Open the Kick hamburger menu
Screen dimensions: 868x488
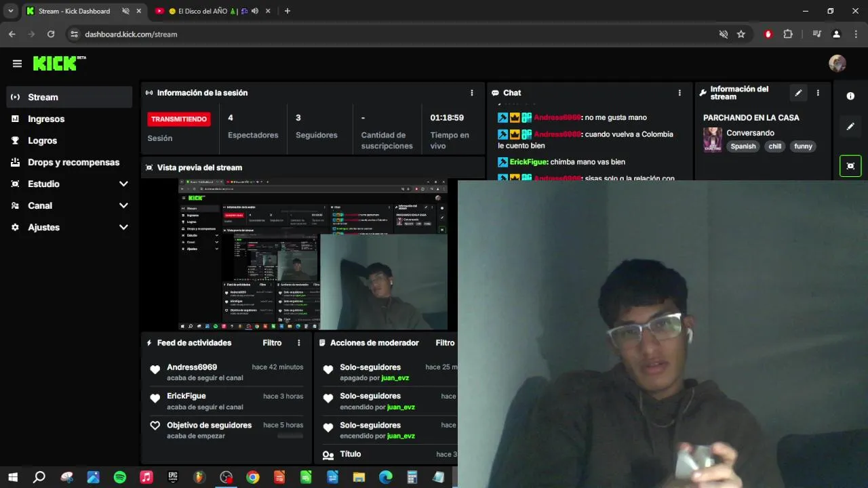point(17,64)
